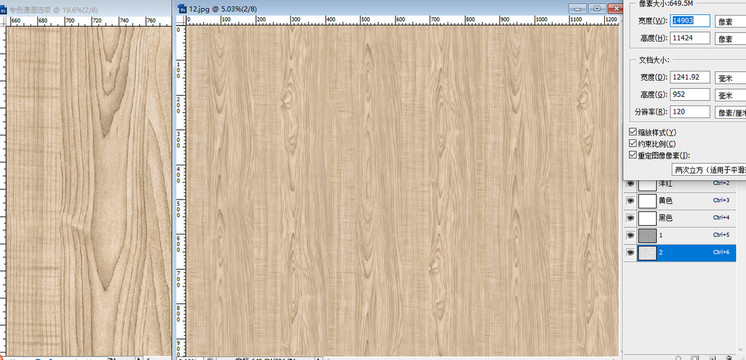Open the 两次立方 resampling method dropdown
The width and height of the screenshot is (746, 360).
click(x=708, y=169)
